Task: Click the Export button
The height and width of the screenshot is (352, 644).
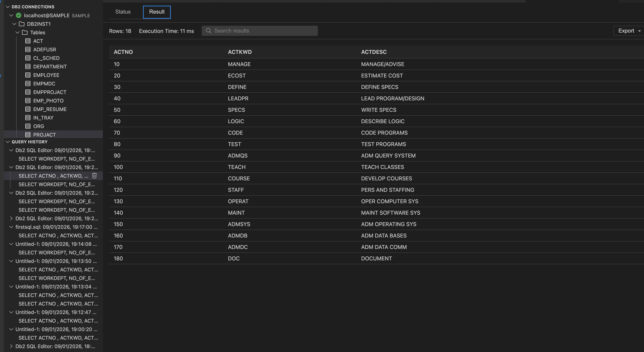Action: tap(627, 31)
